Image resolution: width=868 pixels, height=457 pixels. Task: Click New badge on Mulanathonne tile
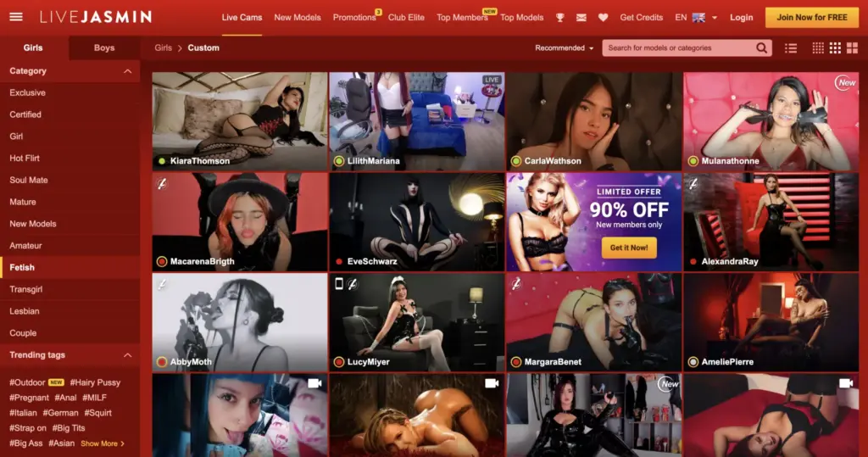845,83
